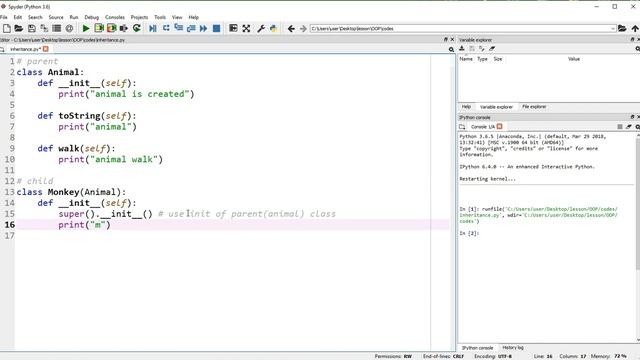
Task: Open the Debug menu
Action: click(x=92, y=17)
